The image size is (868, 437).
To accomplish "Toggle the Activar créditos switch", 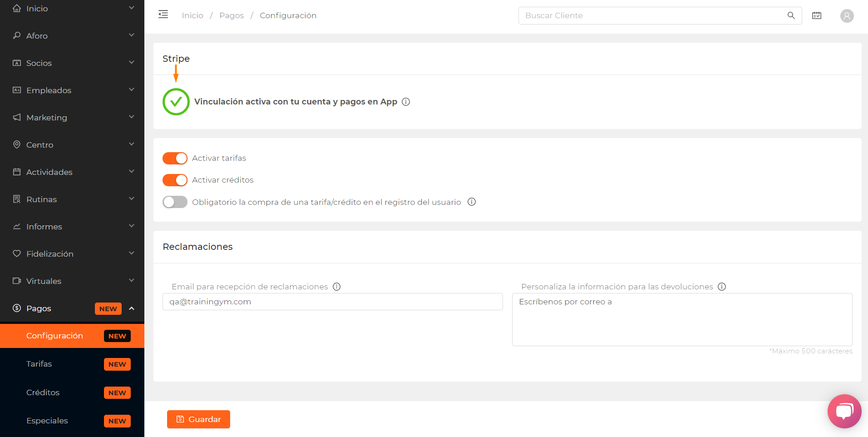I will (175, 180).
